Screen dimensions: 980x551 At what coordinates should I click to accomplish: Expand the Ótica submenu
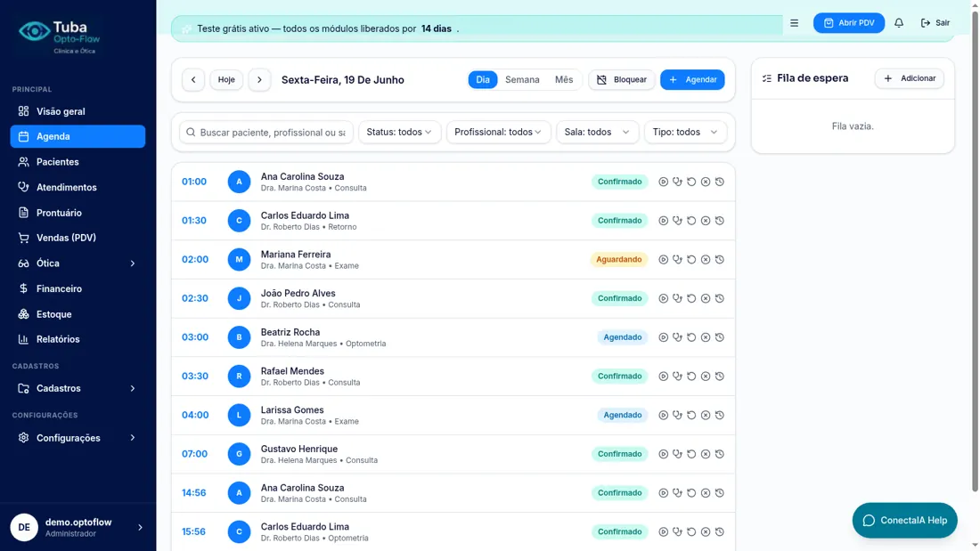point(78,263)
